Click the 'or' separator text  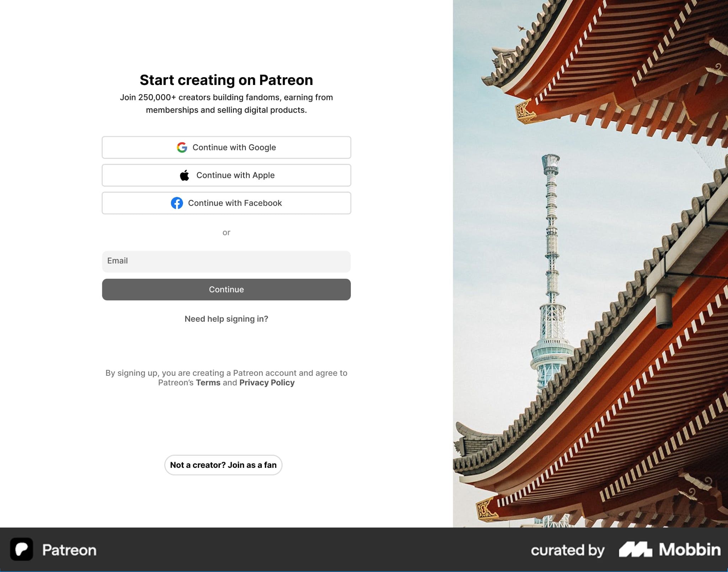(x=226, y=232)
